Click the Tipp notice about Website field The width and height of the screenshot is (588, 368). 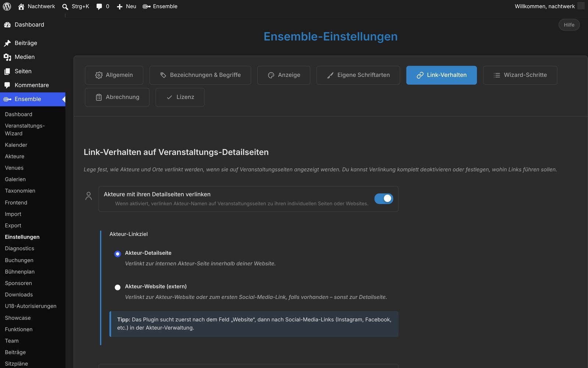click(254, 324)
